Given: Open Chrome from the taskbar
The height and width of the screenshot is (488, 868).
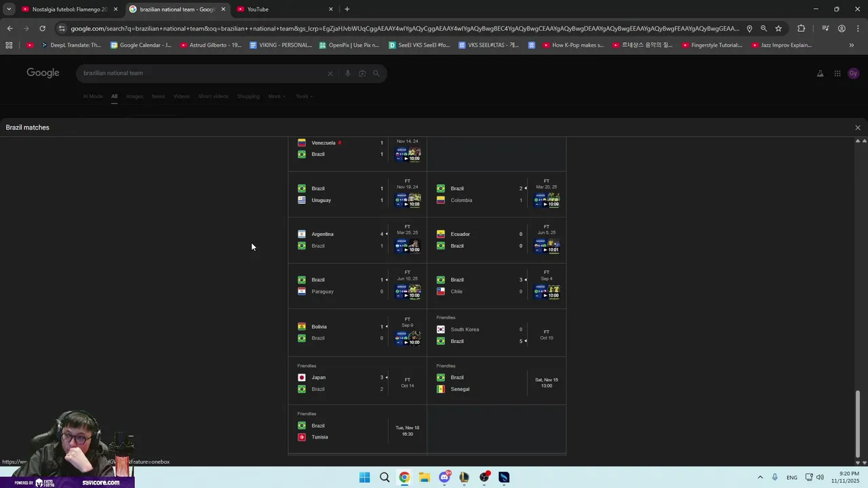Looking at the screenshot, I should click(x=404, y=477).
